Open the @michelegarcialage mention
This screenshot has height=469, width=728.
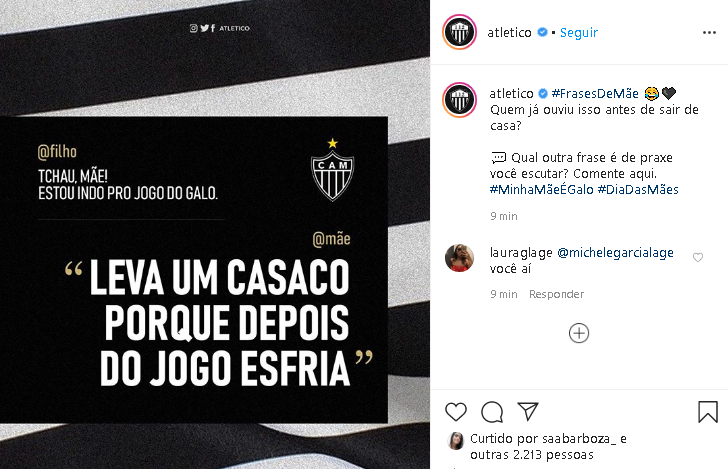click(x=615, y=253)
